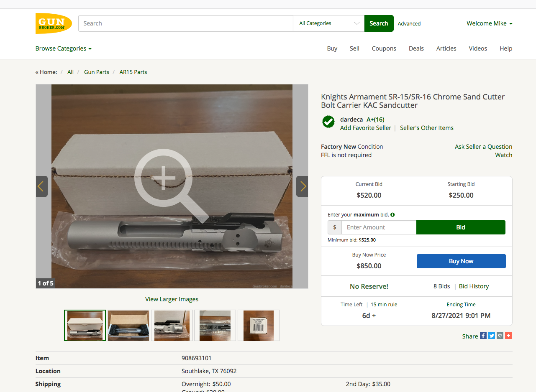Select first thumbnail with white box
This screenshot has width=536, height=392.
[x=85, y=325]
